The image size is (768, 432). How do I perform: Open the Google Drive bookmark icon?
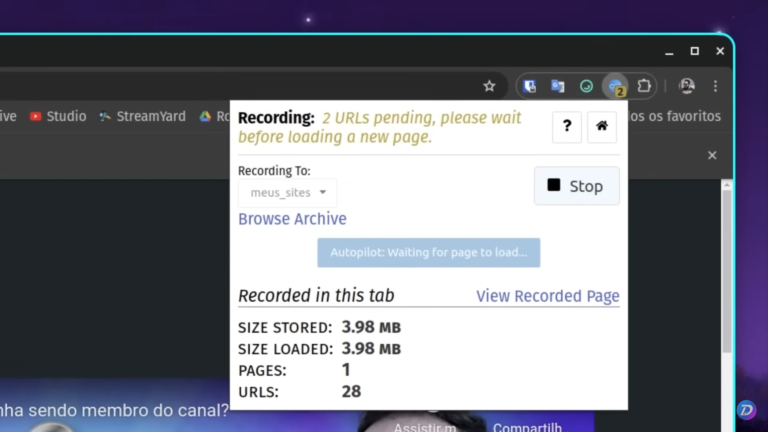205,116
